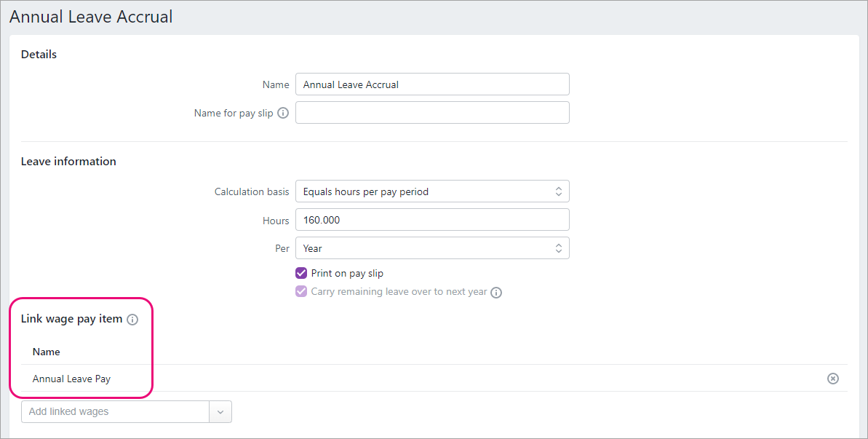Select the Annual Leave Pay wage item

click(71, 378)
